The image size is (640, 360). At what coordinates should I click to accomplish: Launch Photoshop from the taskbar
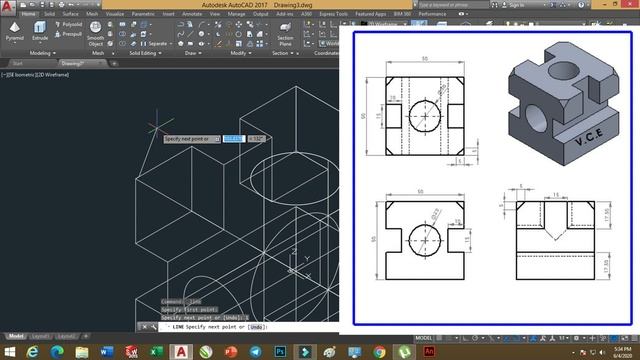point(280,351)
